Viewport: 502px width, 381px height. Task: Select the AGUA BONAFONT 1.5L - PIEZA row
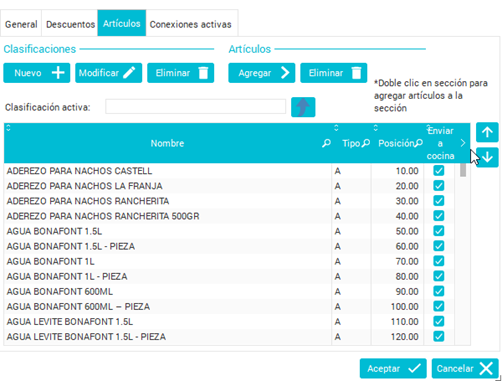point(229,246)
